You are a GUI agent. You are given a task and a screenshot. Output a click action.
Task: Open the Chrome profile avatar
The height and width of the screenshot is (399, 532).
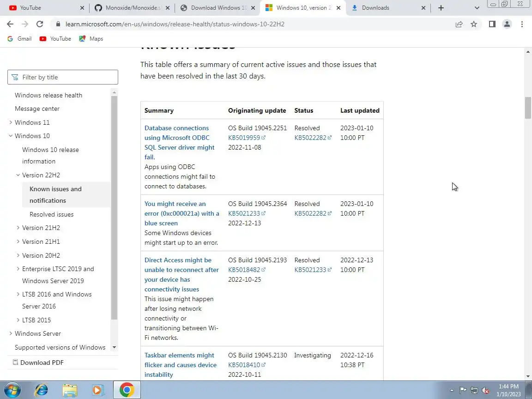507,24
